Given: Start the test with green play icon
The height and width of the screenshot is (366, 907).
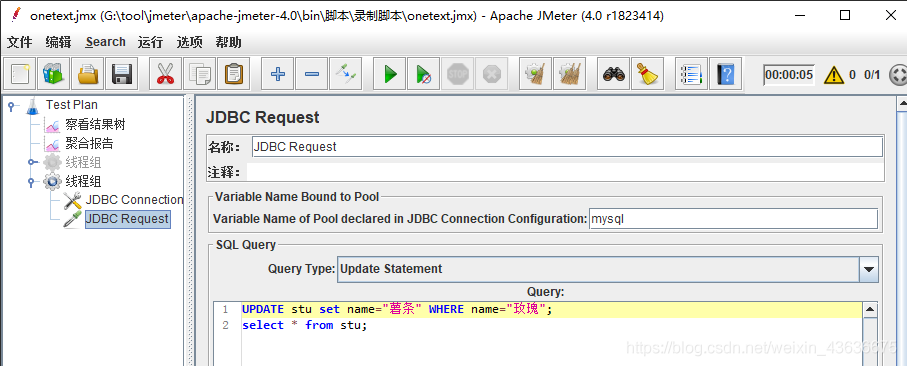Looking at the screenshot, I should (389, 74).
